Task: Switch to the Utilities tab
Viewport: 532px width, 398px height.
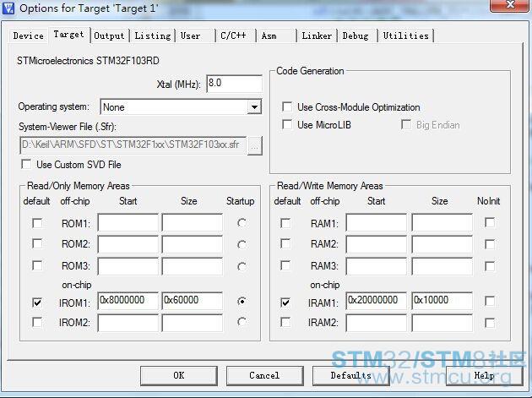Action: pyautogui.click(x=406, y=35)
